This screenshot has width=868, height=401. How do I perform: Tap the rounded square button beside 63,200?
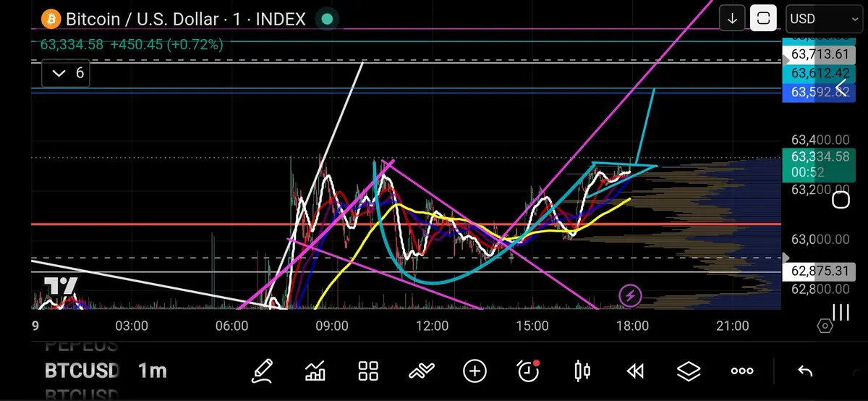point(841,200)
